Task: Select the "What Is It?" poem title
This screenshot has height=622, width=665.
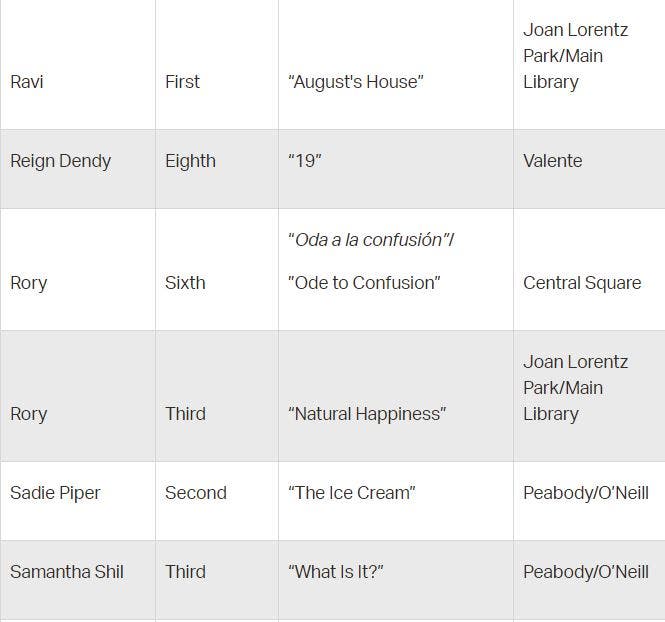Action: [x=336, y=572]
